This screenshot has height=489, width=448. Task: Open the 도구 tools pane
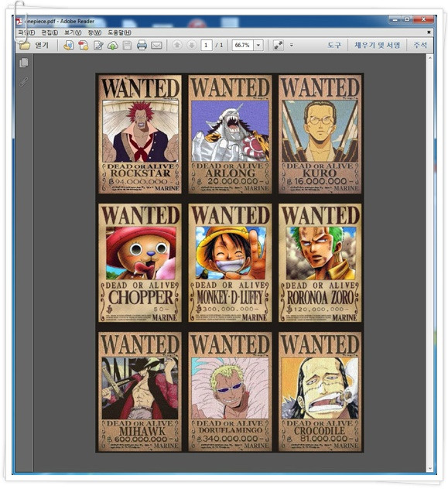[x=334, y=45]
